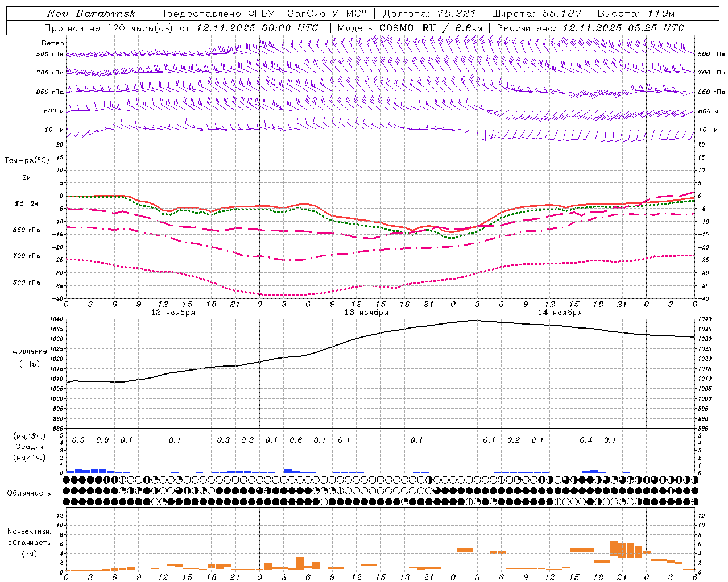Click dashed line sample under 'Td 2м'
The width and height of the screenshot is (728, 582).
(x=26, y=210)
